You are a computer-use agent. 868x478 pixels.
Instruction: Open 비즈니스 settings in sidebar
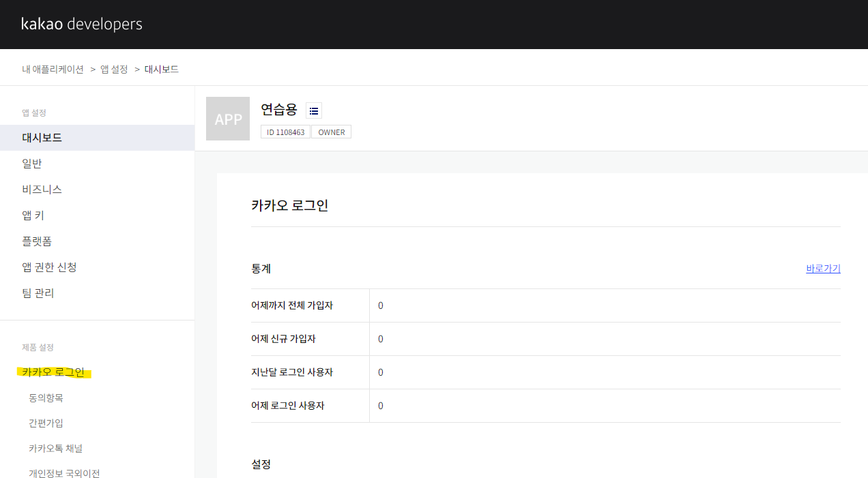pos(97,190)
